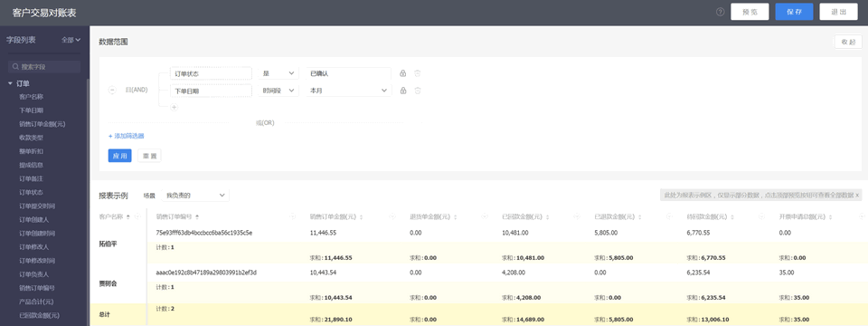Screen dimensions: 868x326
Task: Collapse data range panel with 收起
Action: click(x=848, y=42)
